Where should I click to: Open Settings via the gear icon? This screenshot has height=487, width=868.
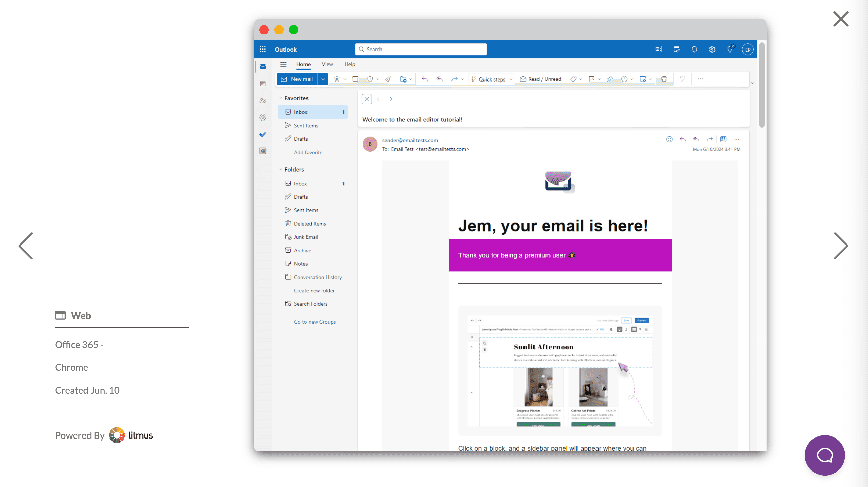pos(712,49)
